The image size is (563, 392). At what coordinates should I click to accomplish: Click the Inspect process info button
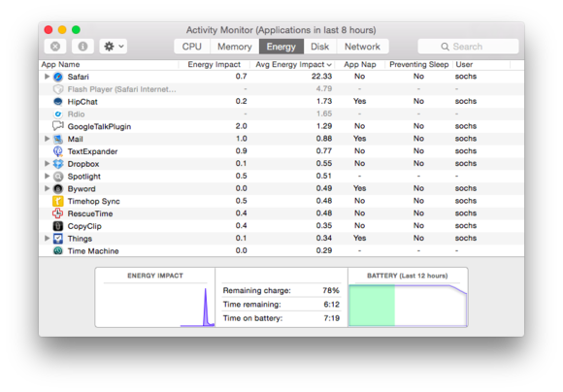83,47
